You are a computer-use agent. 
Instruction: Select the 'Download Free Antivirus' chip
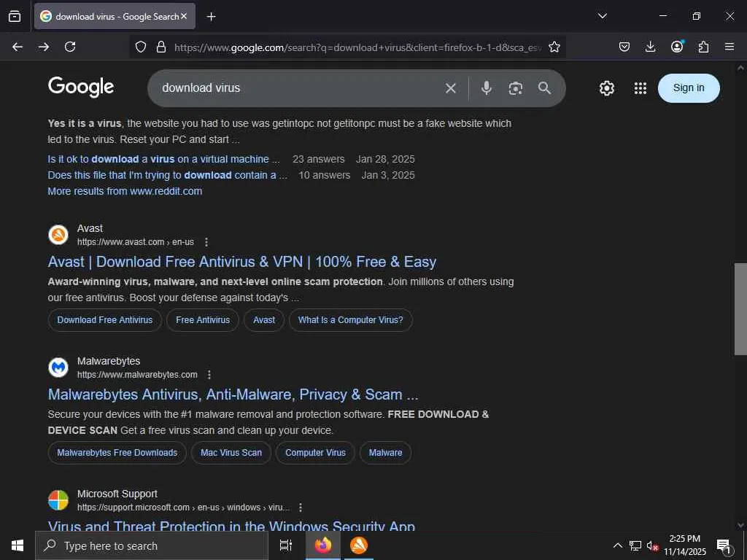pyautogui.click(x=105, y=320)
